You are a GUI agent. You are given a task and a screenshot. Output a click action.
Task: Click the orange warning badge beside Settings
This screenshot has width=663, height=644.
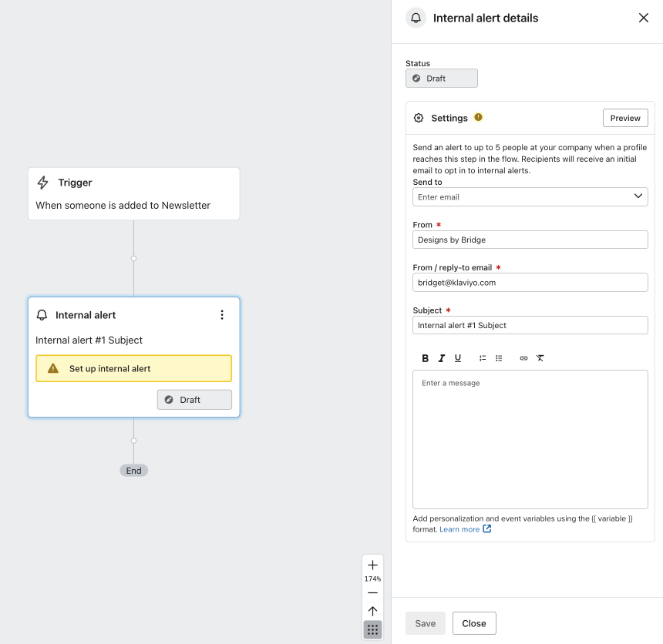point(478,117)
